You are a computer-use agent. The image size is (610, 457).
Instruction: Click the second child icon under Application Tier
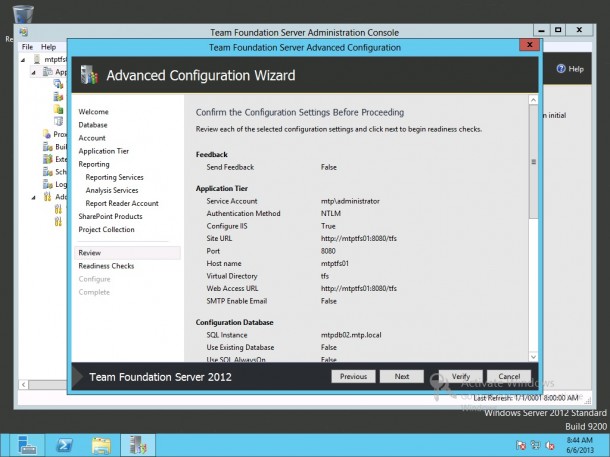58,96
